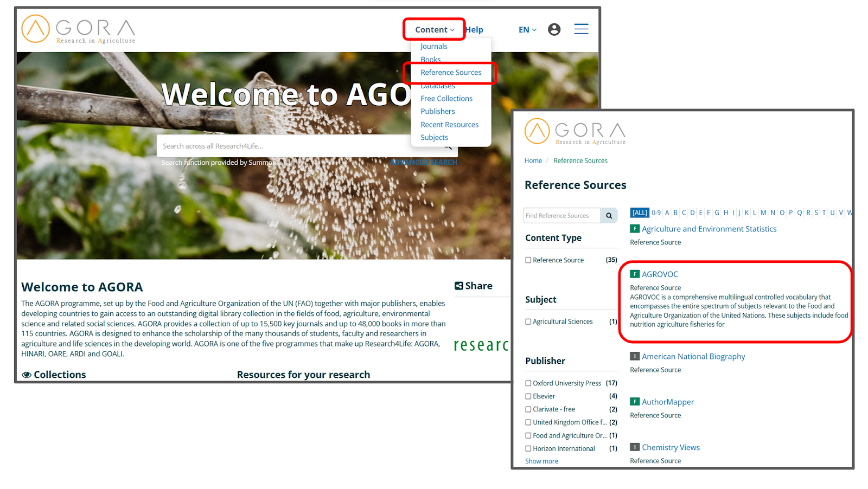Filter reference sources by letter C

684,213
